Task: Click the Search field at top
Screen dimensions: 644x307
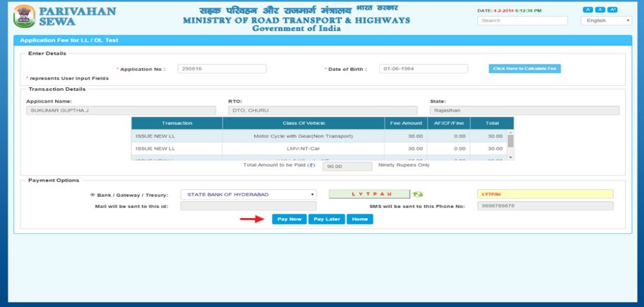Action: click(522, 21)
